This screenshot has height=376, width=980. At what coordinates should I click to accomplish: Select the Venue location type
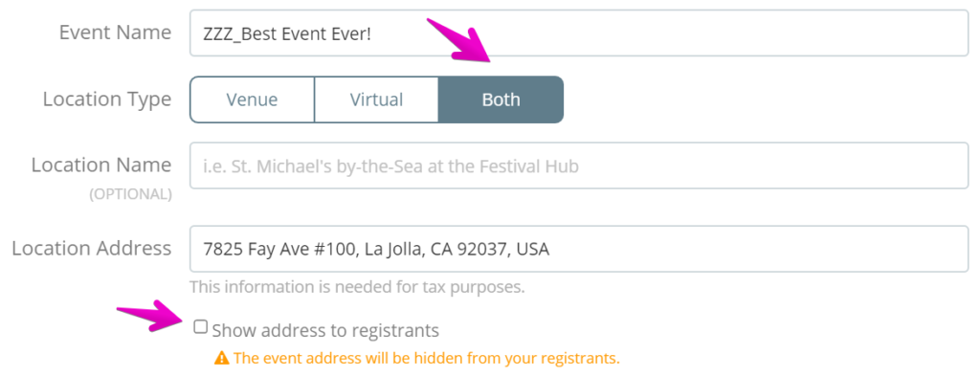click(x=252, y=100)
